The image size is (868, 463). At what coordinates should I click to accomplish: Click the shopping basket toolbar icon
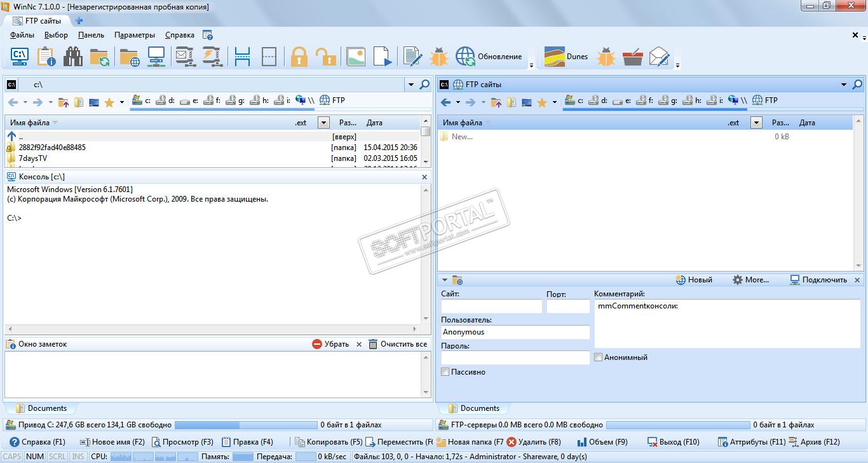point(633,57)
